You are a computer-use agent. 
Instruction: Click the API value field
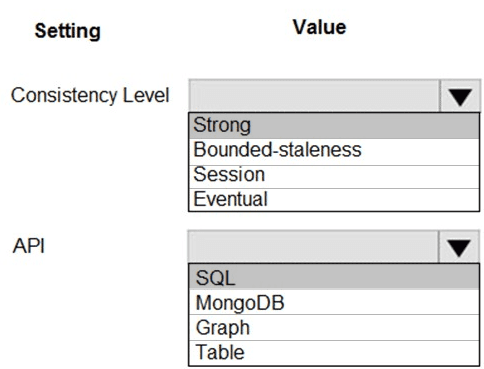pyautogui.click(x=313, y=246)
